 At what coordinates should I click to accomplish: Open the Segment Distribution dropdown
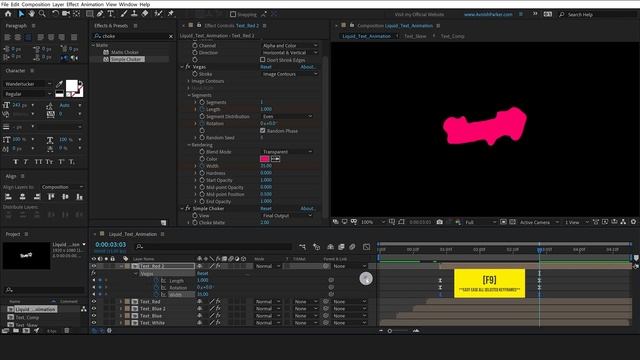(287, 116)
